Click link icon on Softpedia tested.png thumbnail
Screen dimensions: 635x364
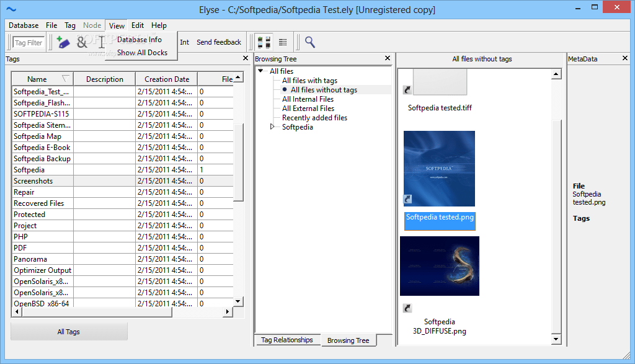coord(408,199)
